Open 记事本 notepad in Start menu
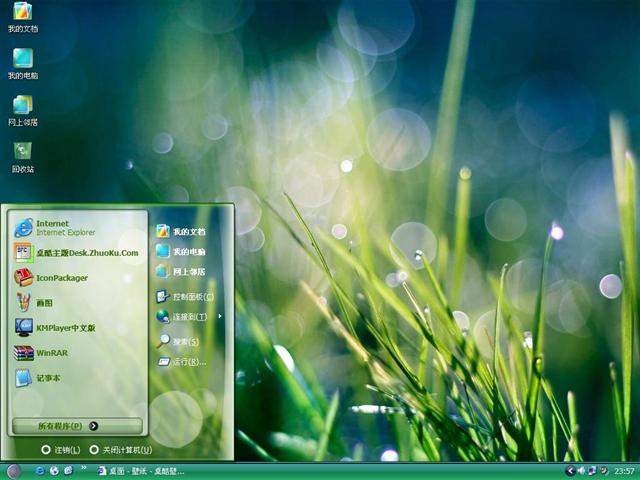Screen dimensions: 640x480 (78, 378)
